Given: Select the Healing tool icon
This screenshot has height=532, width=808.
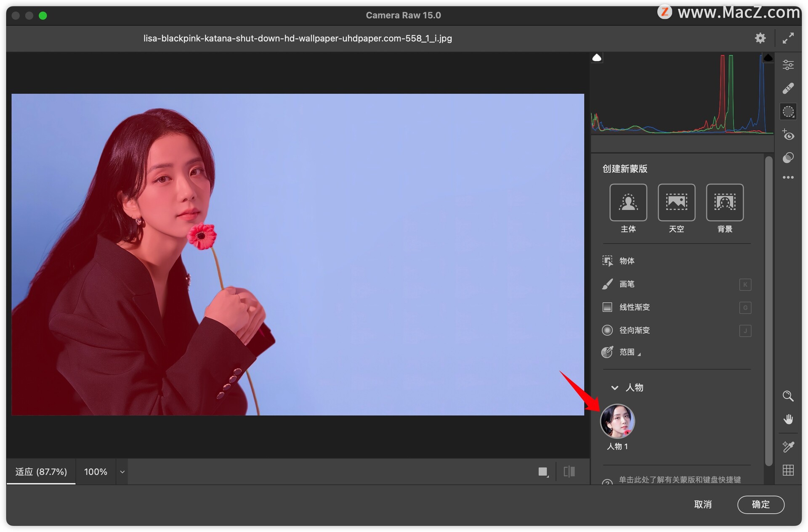Looking at the screenshot, I should 788,88.
